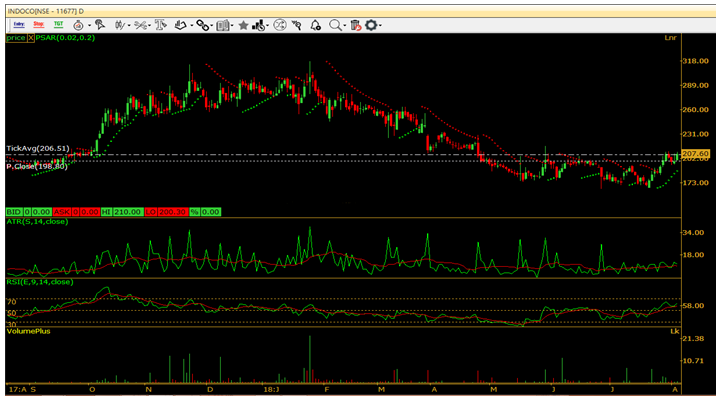This screenshot has height=399, width=722.
Task: Expand the chain link dropdown arrow
Action: [x=212, y=25]
